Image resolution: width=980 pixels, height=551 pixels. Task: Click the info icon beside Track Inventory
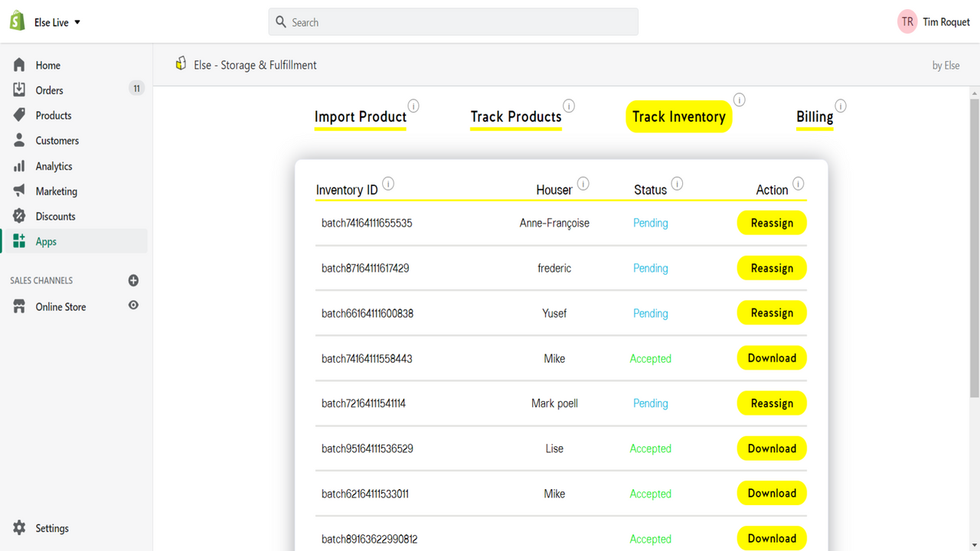pyautogui.click(x=739, y=99)
